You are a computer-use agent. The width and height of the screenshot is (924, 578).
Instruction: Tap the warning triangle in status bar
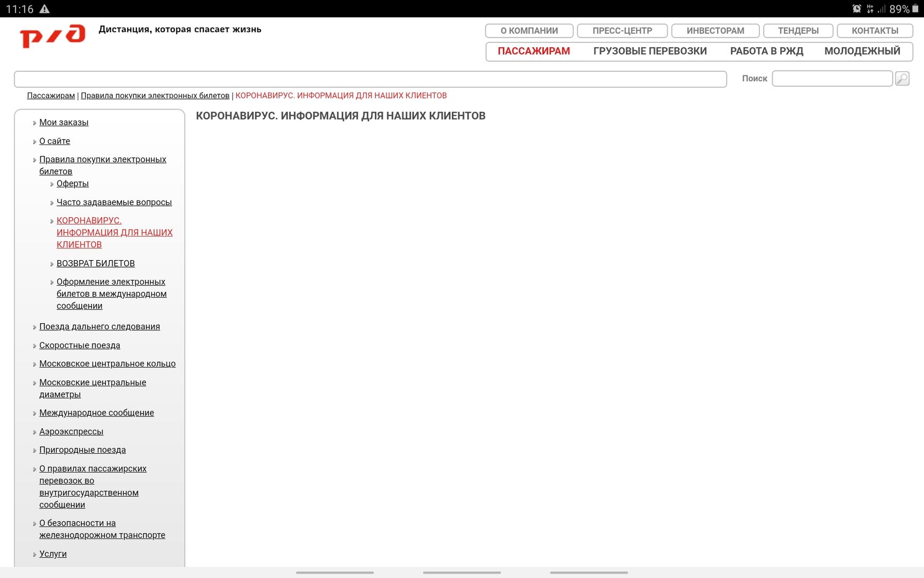click(44, 9)
